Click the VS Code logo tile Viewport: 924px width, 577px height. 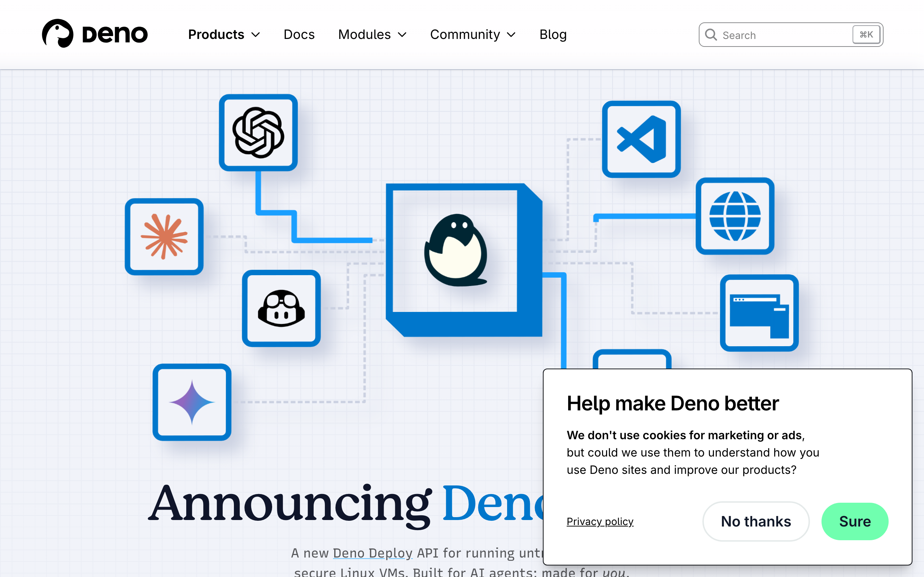pyautogui.click(x=641, y=139)
